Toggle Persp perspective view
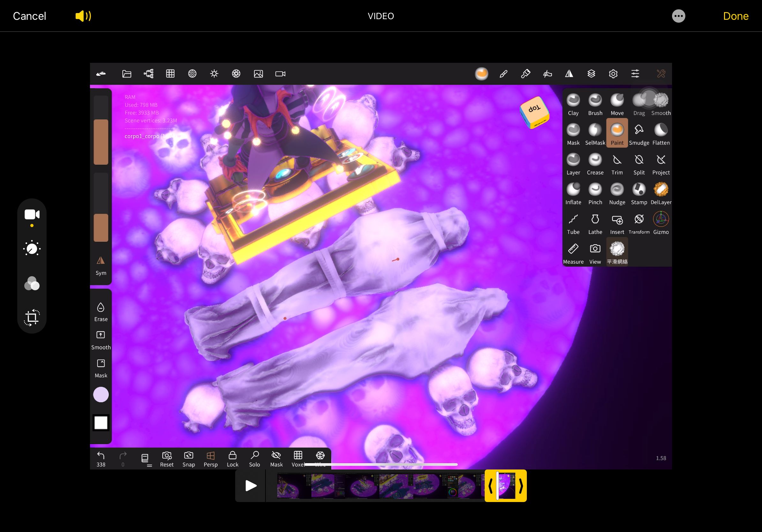 tap(210, 459)
